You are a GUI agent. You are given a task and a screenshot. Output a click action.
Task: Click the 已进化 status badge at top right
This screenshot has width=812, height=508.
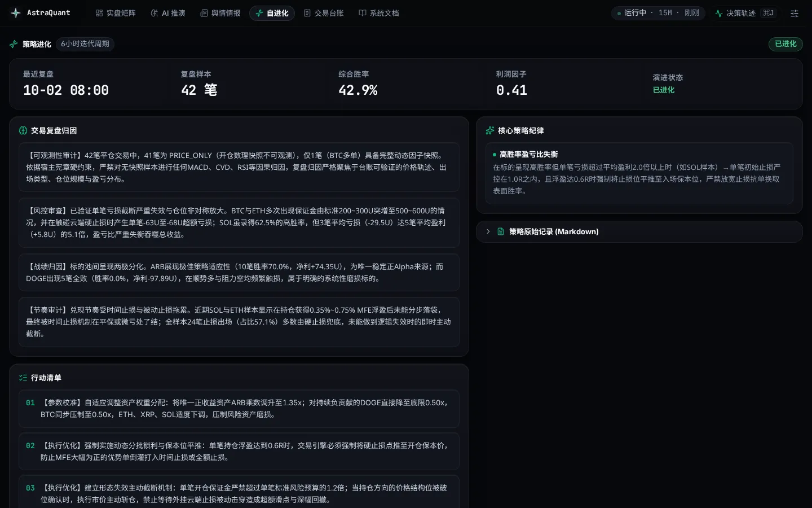(785, 44)
